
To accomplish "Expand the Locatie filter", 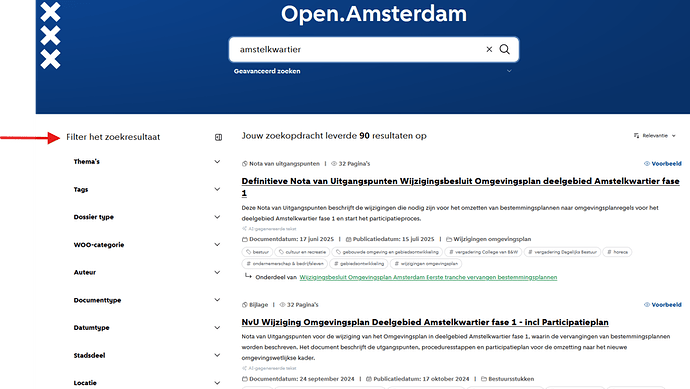I will (x=147, y=383).
